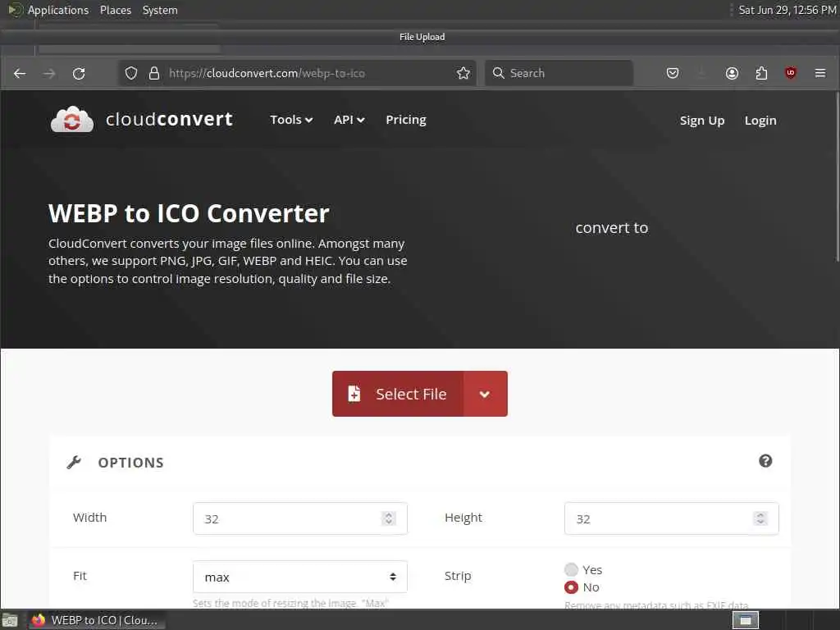Focus the Width input field
The width and height of the screenshot is (840, 630).
(x=300, y=518)
